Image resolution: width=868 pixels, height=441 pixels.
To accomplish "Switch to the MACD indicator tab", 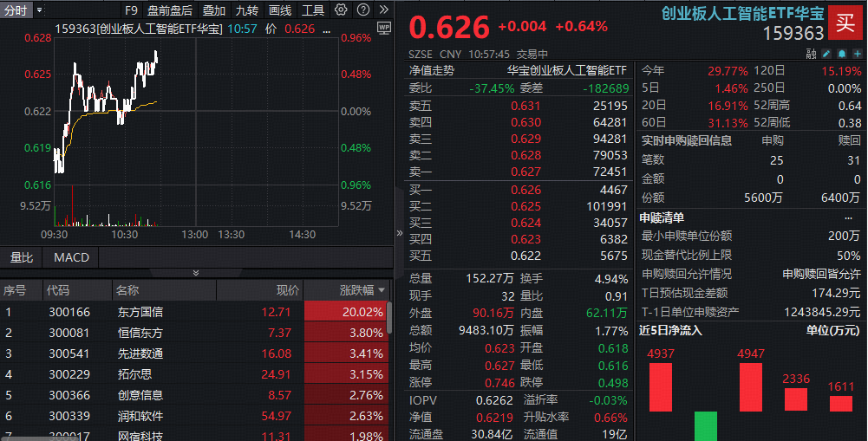I will pos(71,257).
